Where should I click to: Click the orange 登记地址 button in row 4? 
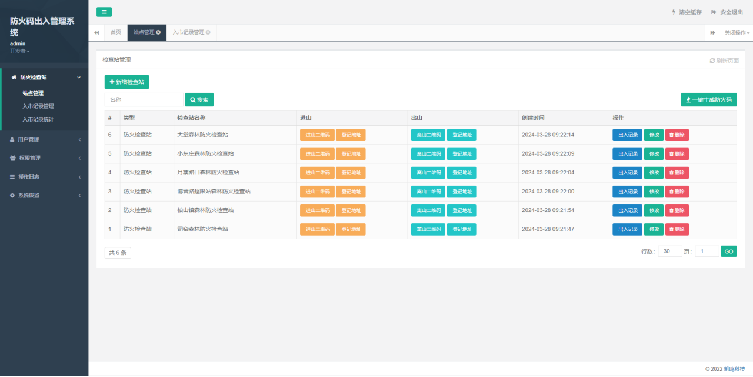(351, 172)
